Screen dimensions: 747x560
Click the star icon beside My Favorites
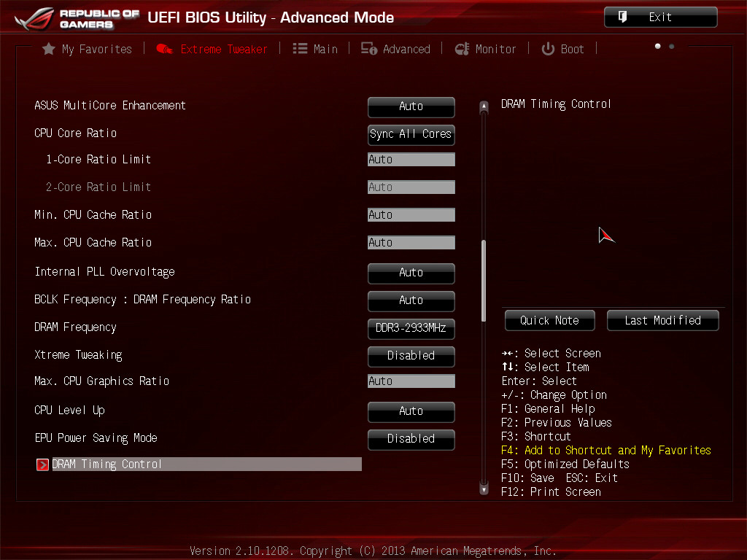tap(49, 49)
